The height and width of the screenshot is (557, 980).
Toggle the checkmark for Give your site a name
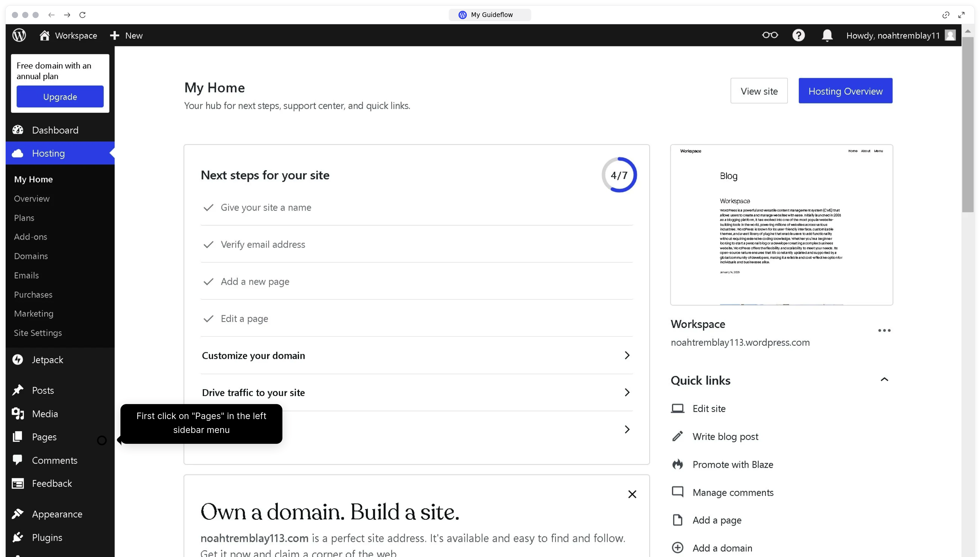click(x=208, y=208)
